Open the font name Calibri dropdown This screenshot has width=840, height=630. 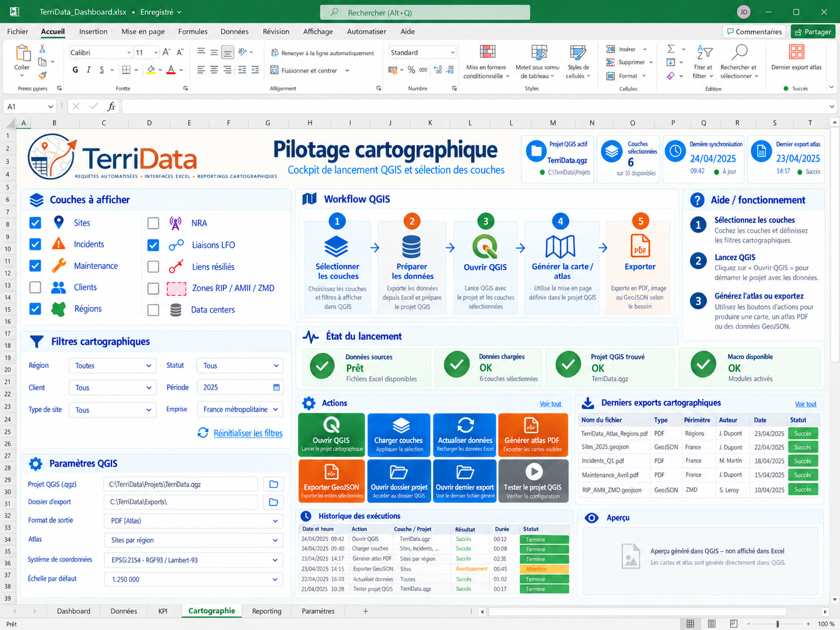point(128,53)
